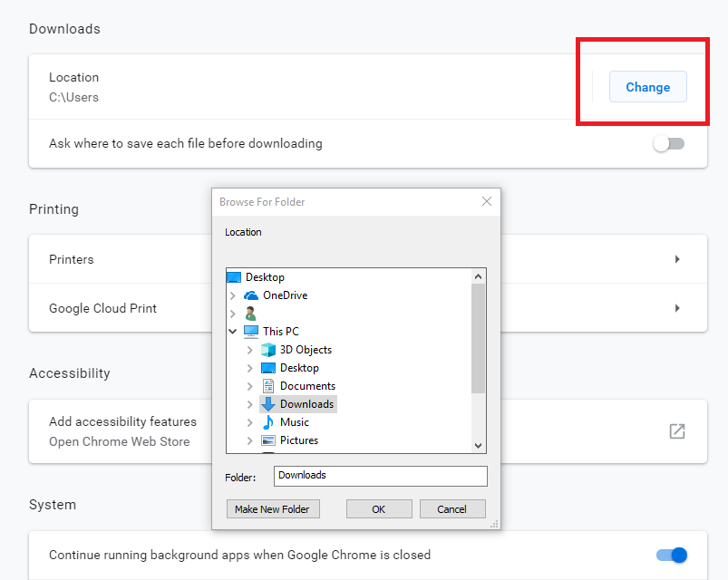
Task: Expand the Music folder node
Action: pyautogui.click(x=250, y=422)
